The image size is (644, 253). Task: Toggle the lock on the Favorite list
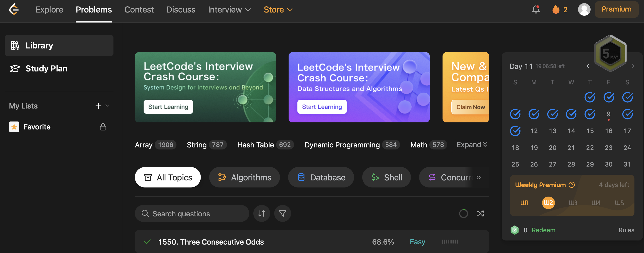point(103,127)
